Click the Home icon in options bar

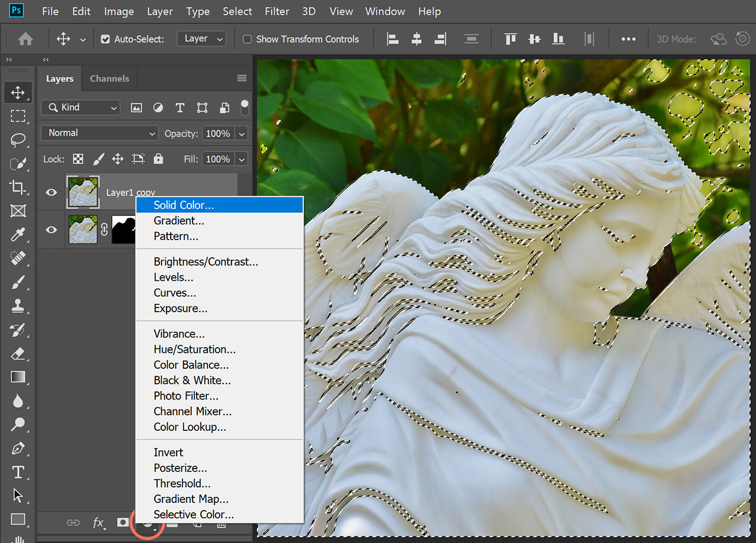click(x=25, y=39)
